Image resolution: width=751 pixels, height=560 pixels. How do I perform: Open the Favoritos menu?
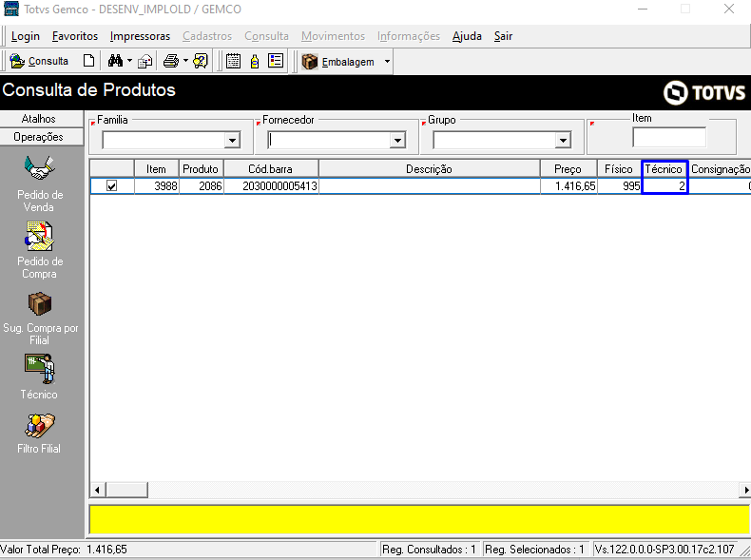tap(75, 36)
